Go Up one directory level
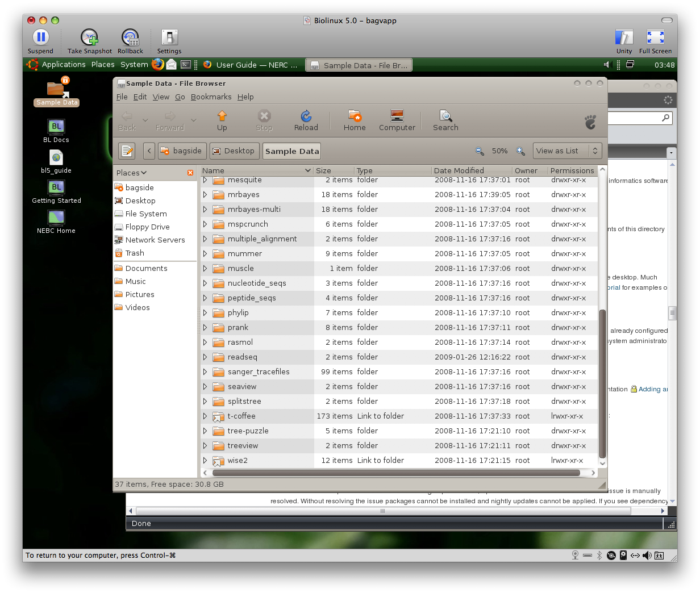700x593 pixels. point(222,117)
